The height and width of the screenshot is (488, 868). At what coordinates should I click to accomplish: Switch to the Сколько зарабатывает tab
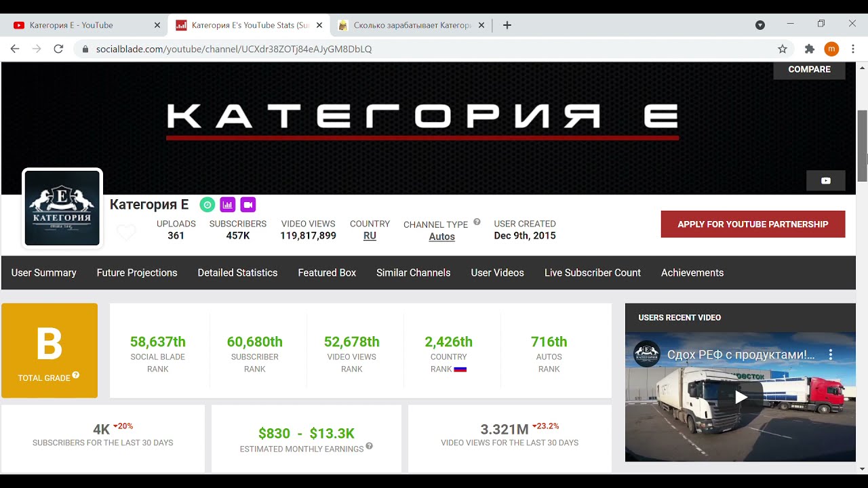coord(412,25)
